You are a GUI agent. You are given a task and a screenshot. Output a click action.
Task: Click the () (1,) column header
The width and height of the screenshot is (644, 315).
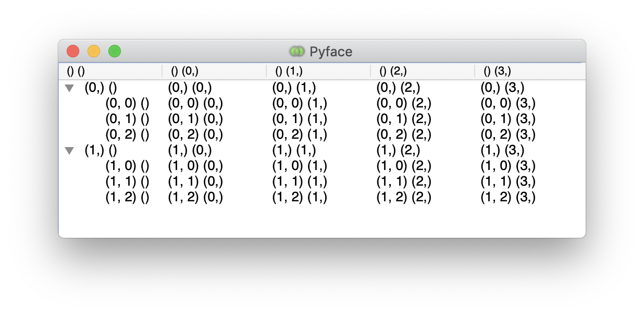click(318, 71)
